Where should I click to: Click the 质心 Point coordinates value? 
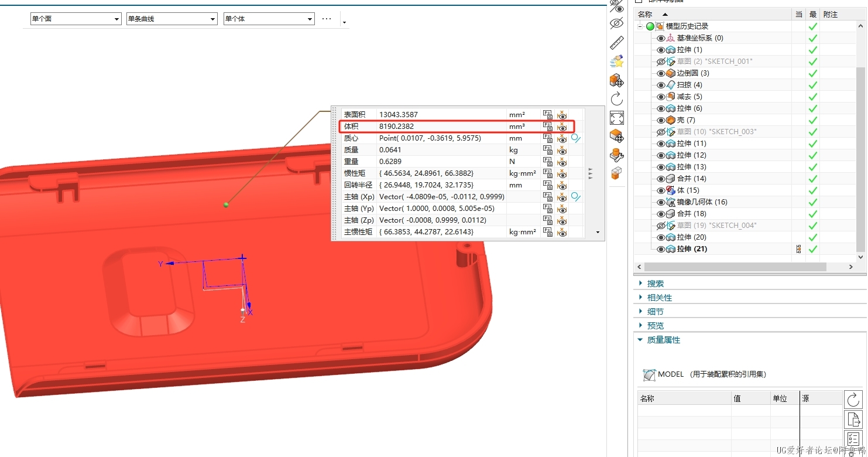pos(430,138)
